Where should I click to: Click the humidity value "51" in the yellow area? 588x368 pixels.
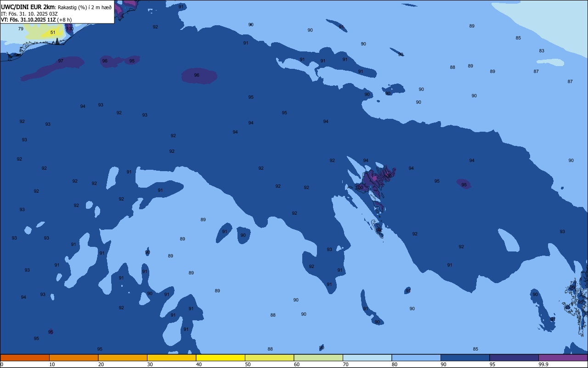pos(53,33)
